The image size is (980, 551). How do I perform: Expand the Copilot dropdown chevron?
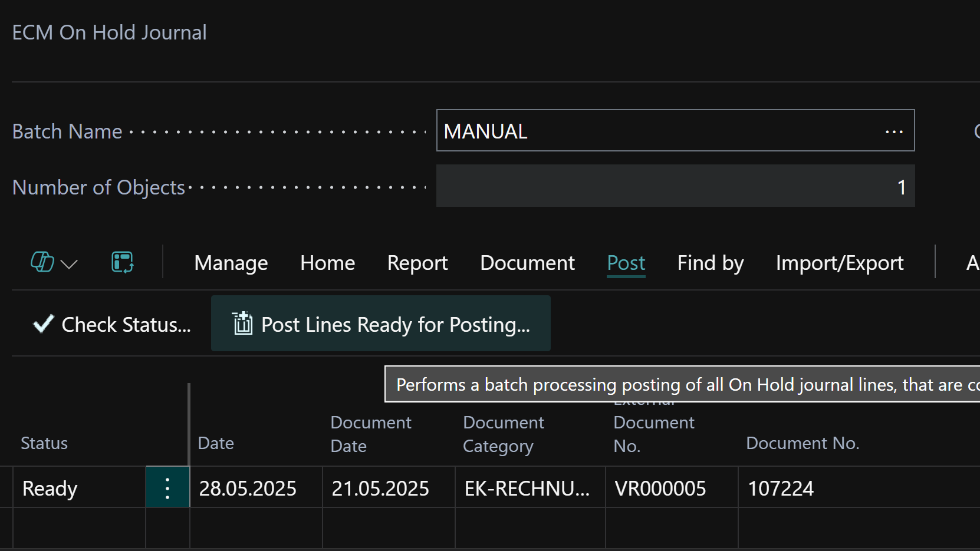coord(69,264)
